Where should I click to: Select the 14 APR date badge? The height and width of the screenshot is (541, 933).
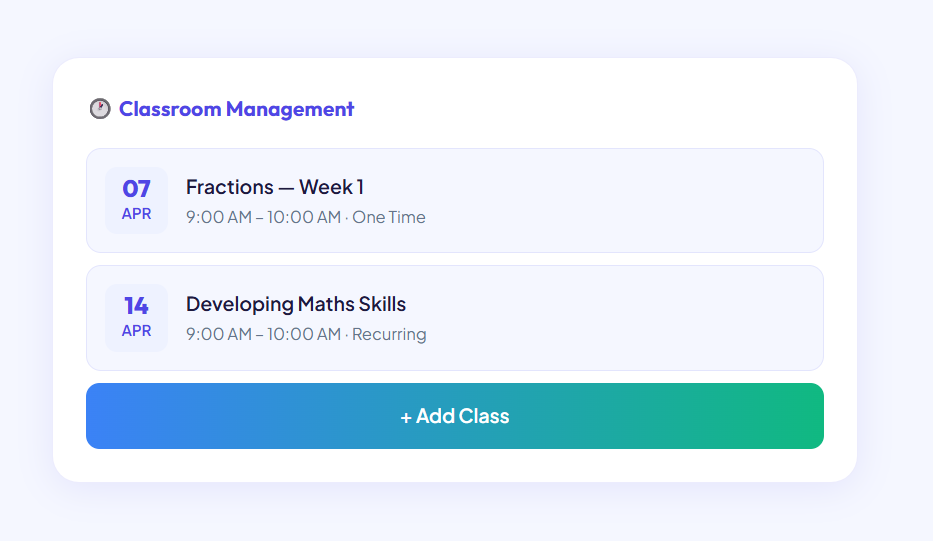[137, 317]
